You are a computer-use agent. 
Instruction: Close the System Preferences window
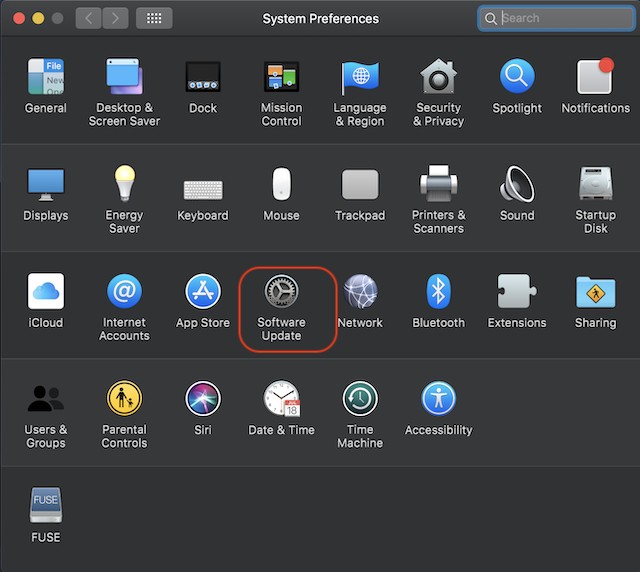19,18
